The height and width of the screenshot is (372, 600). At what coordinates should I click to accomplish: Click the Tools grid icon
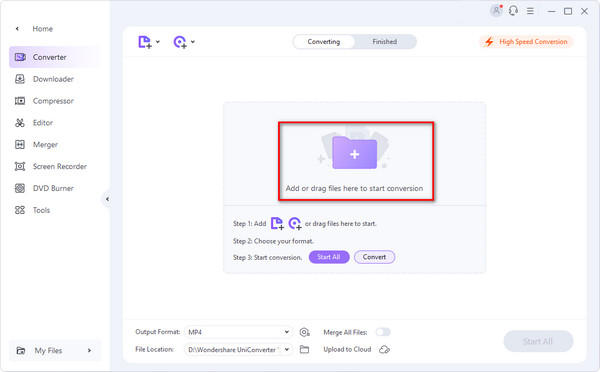tap(20, 210)
